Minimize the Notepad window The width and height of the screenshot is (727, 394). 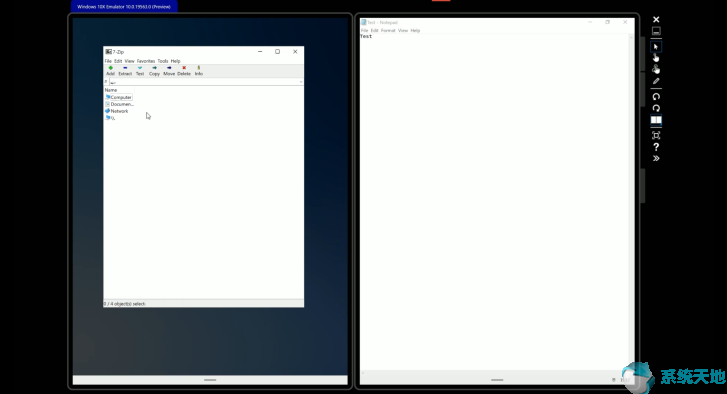click(590, 22)
